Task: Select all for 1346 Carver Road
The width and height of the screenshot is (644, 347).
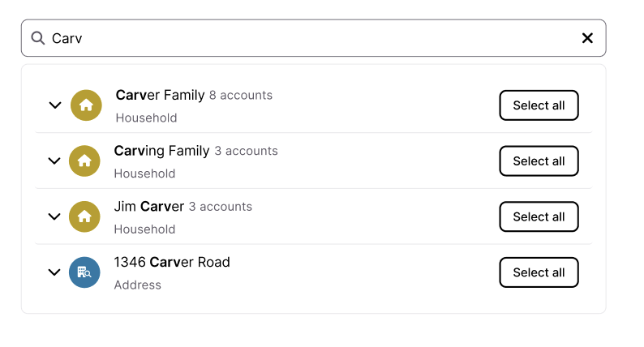Action: pyautogui.click(x=539, y=272)
